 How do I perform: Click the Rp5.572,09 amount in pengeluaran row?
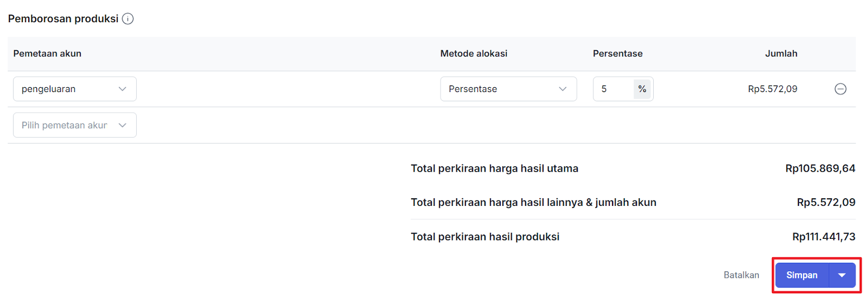(x=772, y=89)
